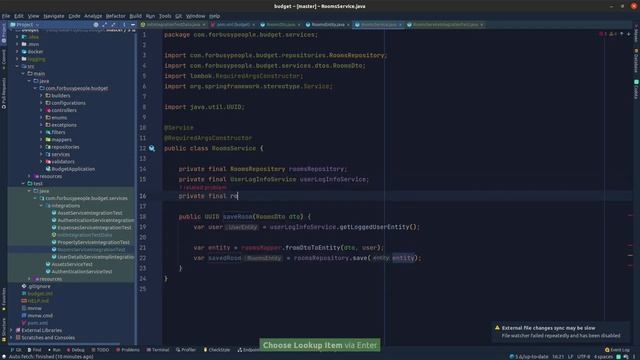640x360 pixels.
Task: Open the CheckStyle tool window
Action: pos(217,350)
